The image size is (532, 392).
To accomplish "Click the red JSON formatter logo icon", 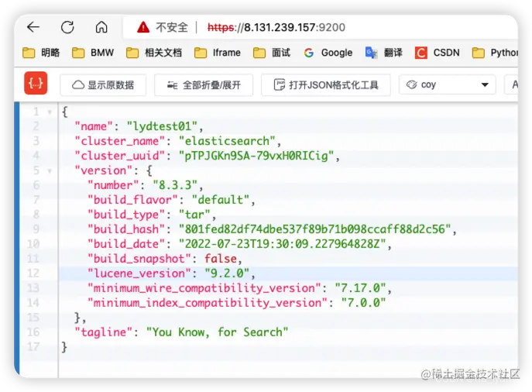I will click(x=36, y=83).
